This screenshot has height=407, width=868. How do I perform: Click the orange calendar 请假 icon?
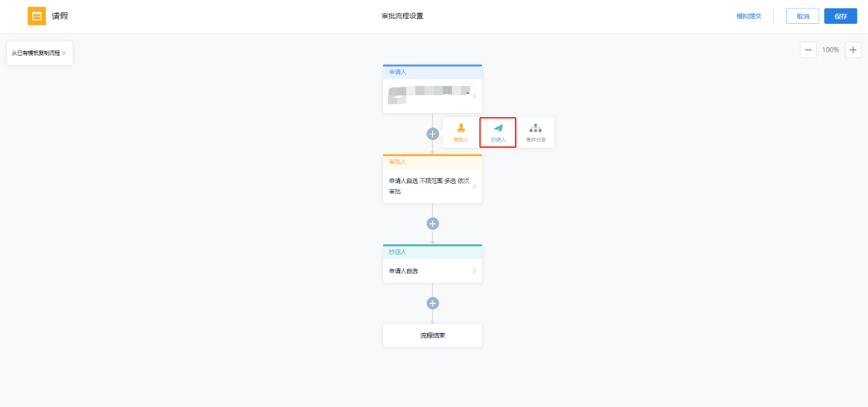click(x=37, y=16)
